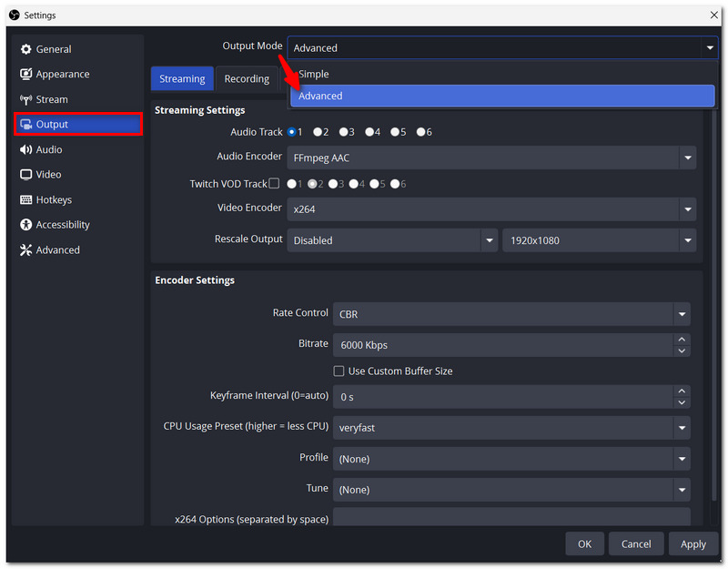
Task: Open the Tune dropdown
Action: coord(511,490)
